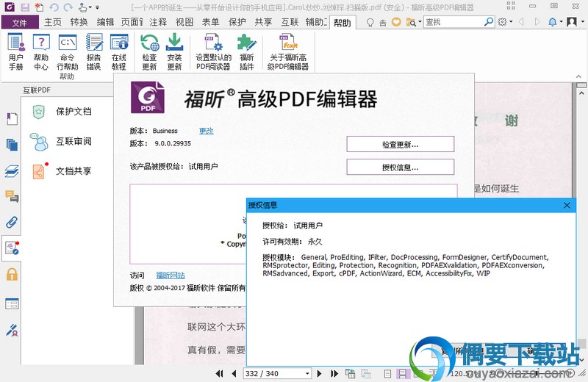
Task: Collapse the ribbon with the chevron
Action: (579, 77)
